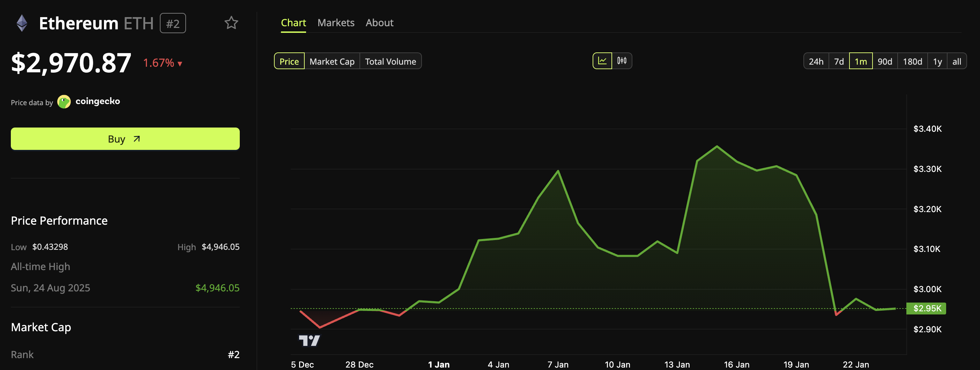Select the line chart view icon
Image resolution: width=980 pixels, height=370 pixels.
602,60
